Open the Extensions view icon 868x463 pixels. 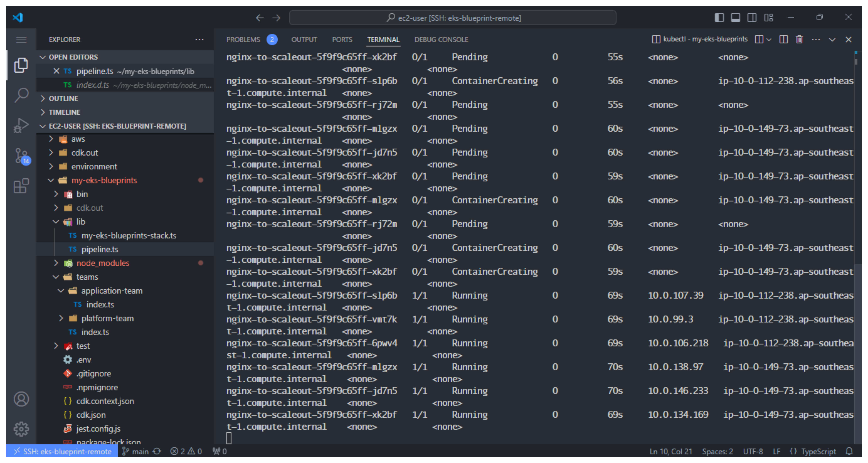tap(21, 186)
